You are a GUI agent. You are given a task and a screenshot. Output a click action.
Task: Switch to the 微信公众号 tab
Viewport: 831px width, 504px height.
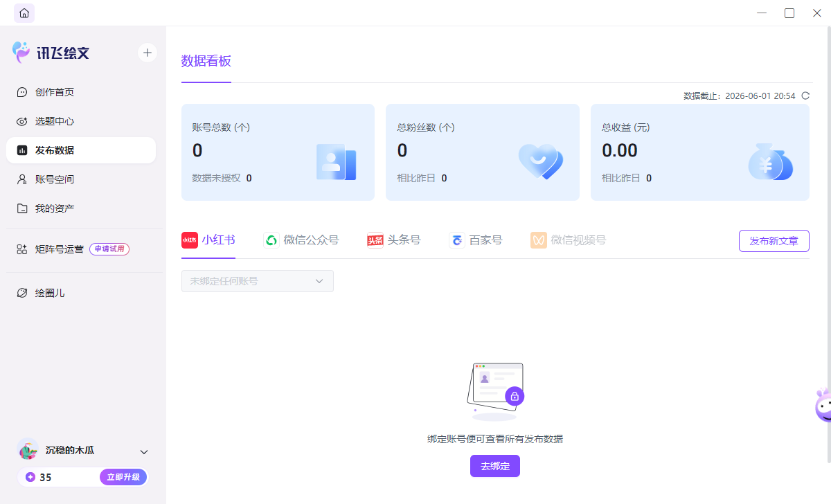(301, 240)
